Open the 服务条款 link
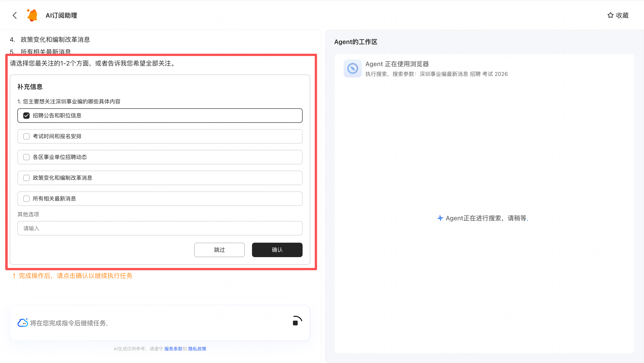 pyautogui.click(x=173, y=349)
